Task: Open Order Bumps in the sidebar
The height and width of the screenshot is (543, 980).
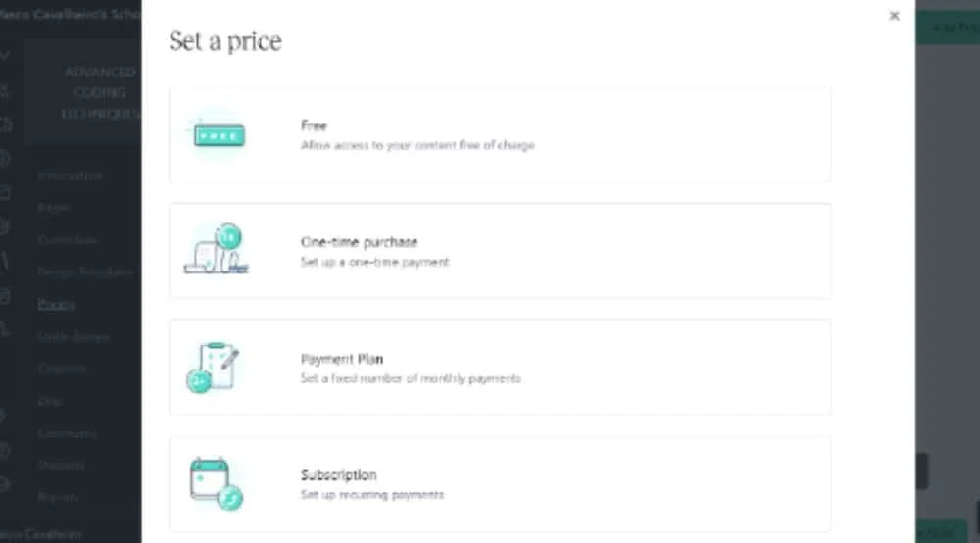Action: click(x=73, y=337)
